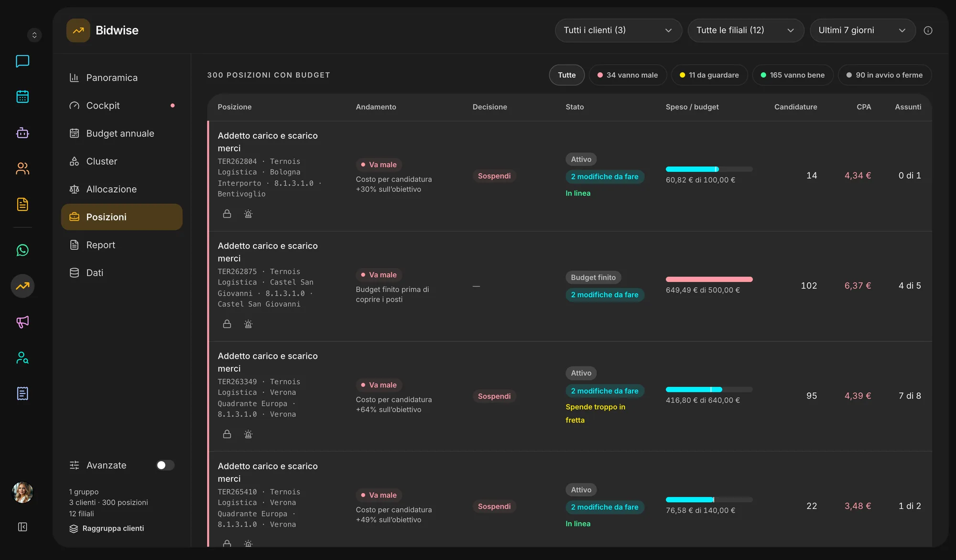Click the info icon in top bar
The height and width of the screenshot is (560, 956).
click(x=928, y=31)
